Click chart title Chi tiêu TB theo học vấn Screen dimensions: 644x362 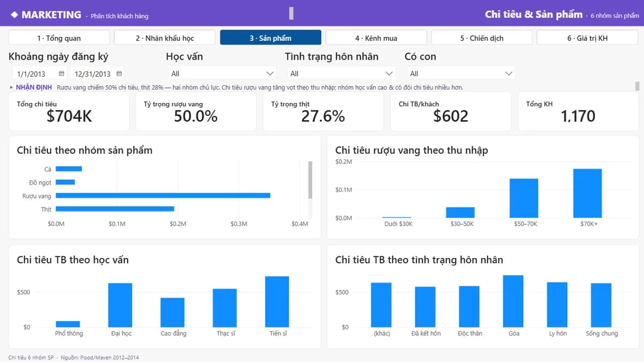73,260
